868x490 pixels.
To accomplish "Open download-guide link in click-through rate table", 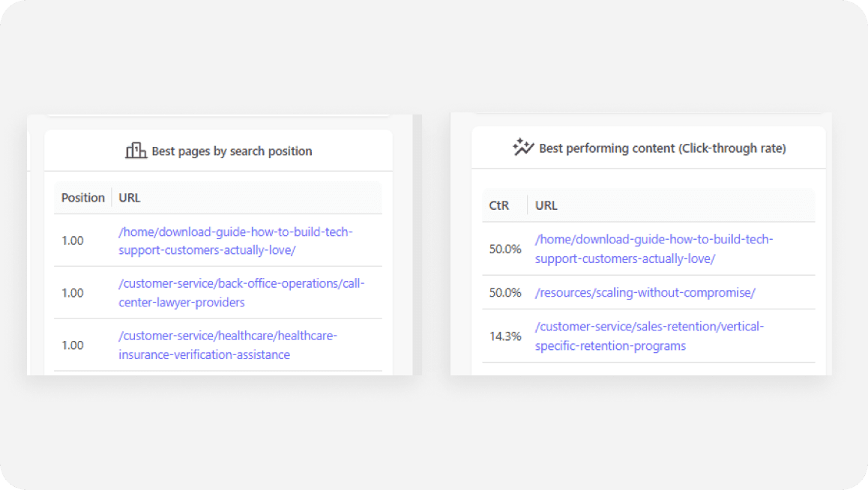I will click(654, 249).
